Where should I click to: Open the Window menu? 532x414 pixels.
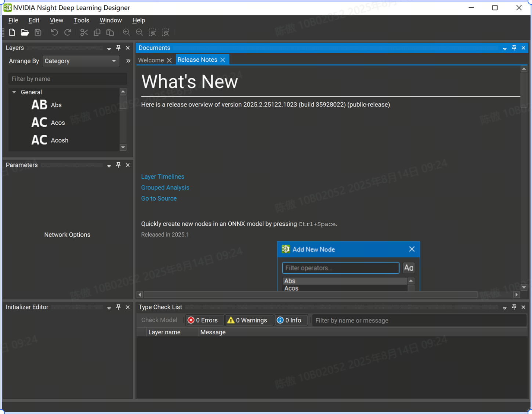click(111, 20)
